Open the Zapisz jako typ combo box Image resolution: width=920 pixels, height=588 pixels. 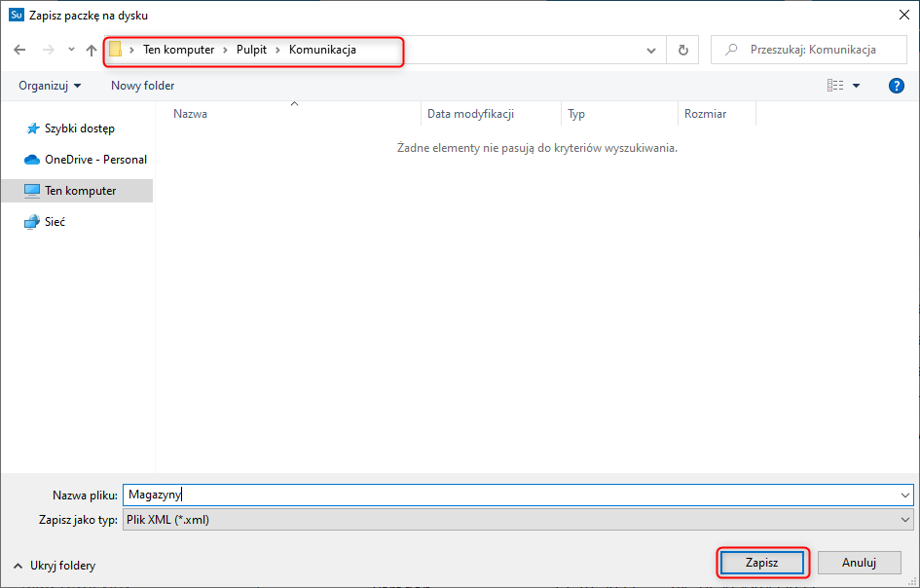[518, 520]
